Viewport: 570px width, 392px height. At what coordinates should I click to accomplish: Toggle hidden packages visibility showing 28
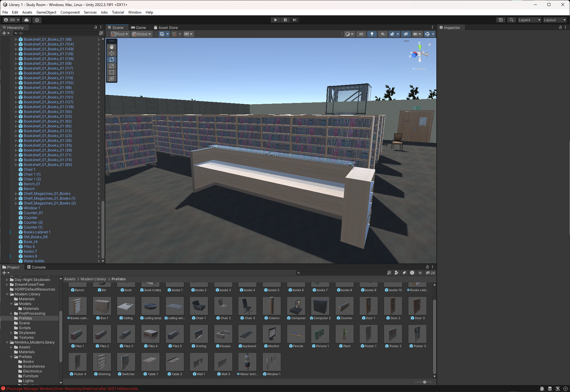click(430, 273)
